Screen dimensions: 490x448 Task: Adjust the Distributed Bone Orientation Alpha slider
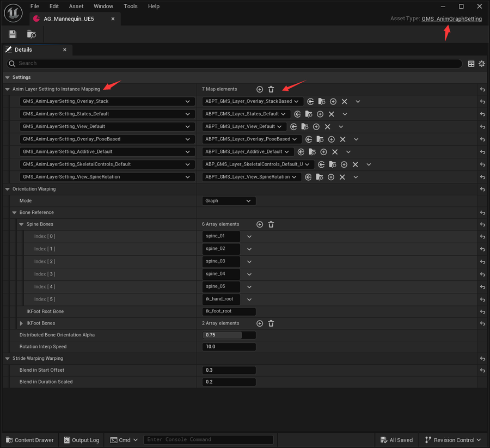pyautogui.click(x=229, y=335)
